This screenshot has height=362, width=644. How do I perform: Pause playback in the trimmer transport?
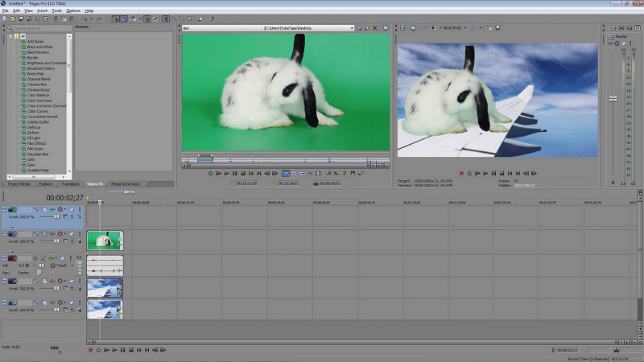[x=234, y=174]
